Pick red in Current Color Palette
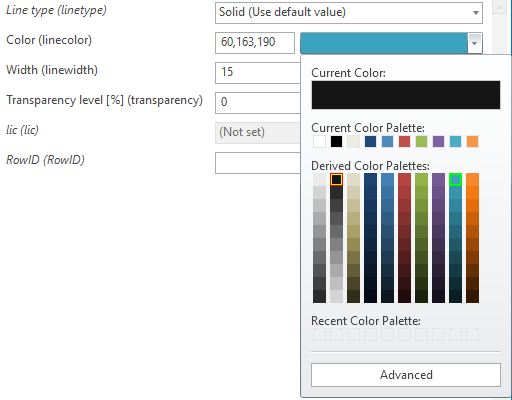The image size is (512, 400). point(404,142)
